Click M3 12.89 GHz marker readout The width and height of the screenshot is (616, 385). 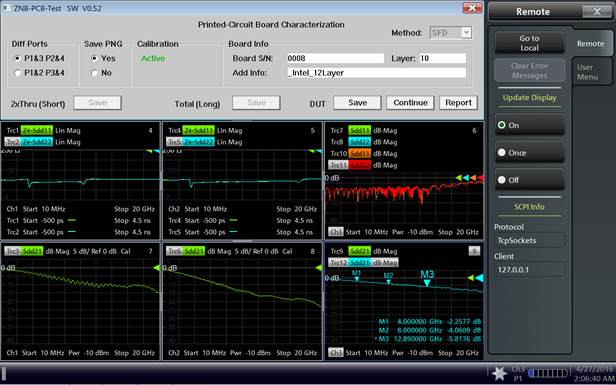[x=428, y=339]
